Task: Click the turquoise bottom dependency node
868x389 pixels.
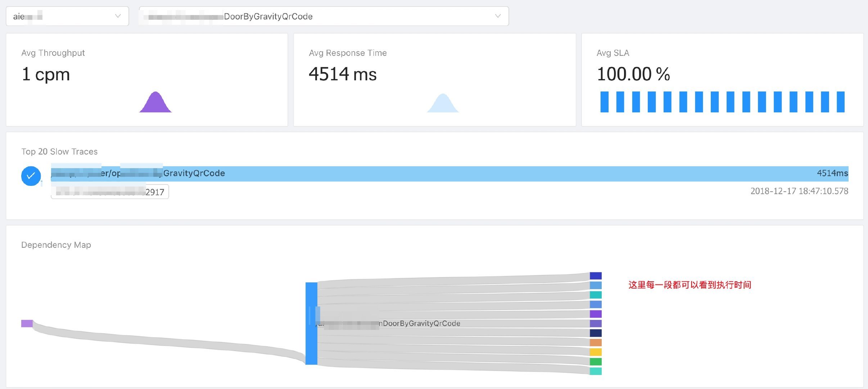Action: pos(596,371)
